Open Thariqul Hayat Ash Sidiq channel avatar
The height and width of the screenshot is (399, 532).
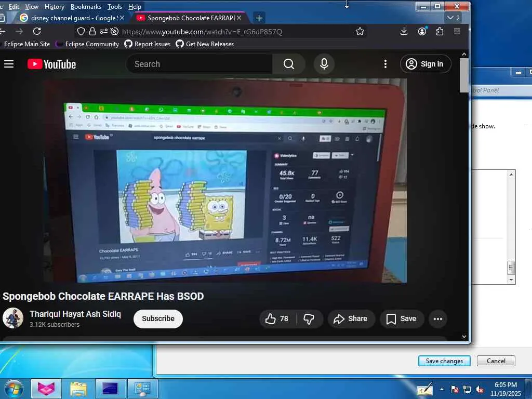tap(13, 318)
